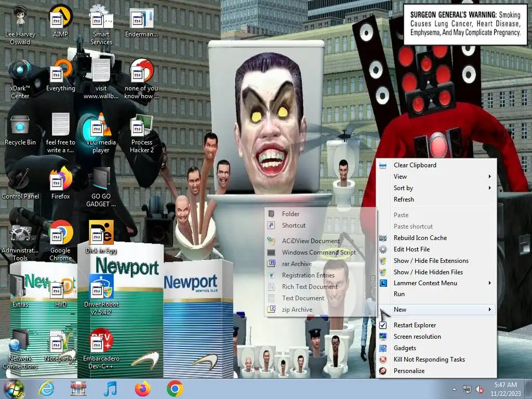Launch VLC media player shortcut
The image size is (532, 399).
tap(101, 134)
